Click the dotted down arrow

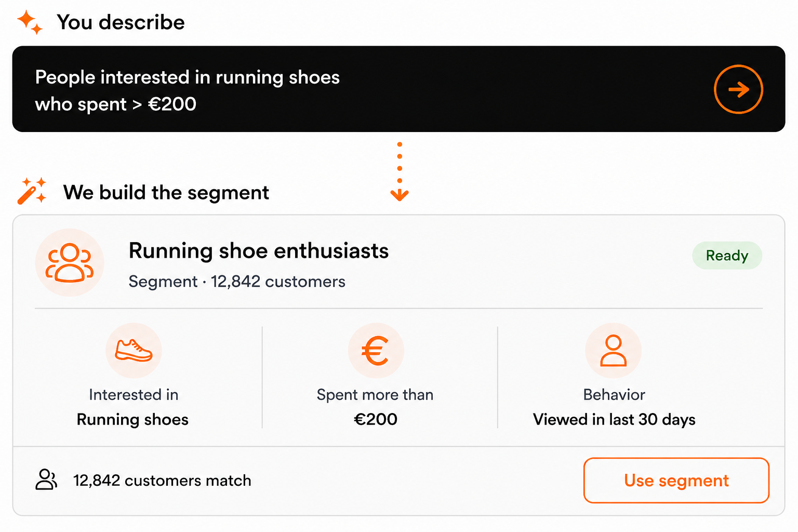(400, 171)
